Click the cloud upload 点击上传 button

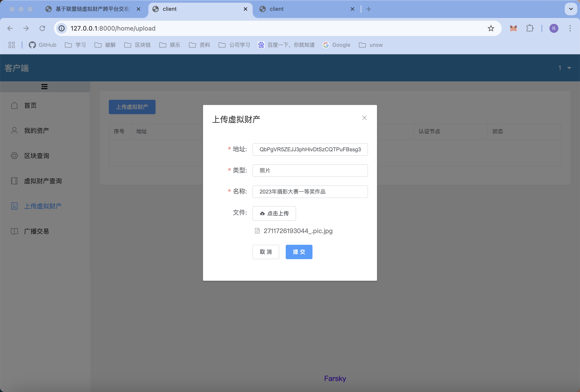pyautogui.click(x=274, y=213)
